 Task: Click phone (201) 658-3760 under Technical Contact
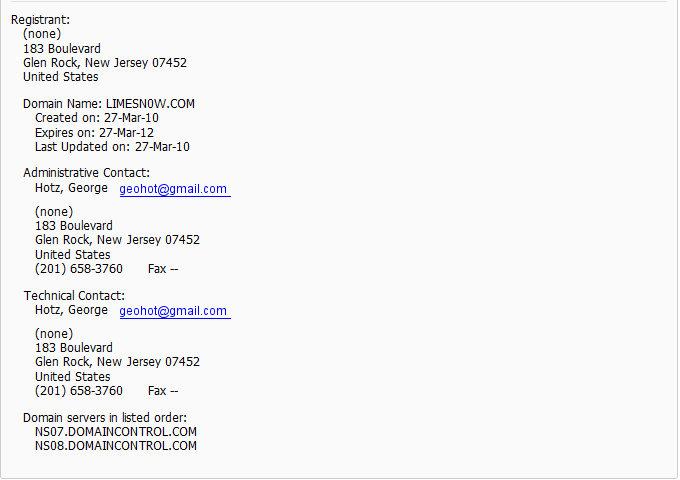click(x=79, y=391)
